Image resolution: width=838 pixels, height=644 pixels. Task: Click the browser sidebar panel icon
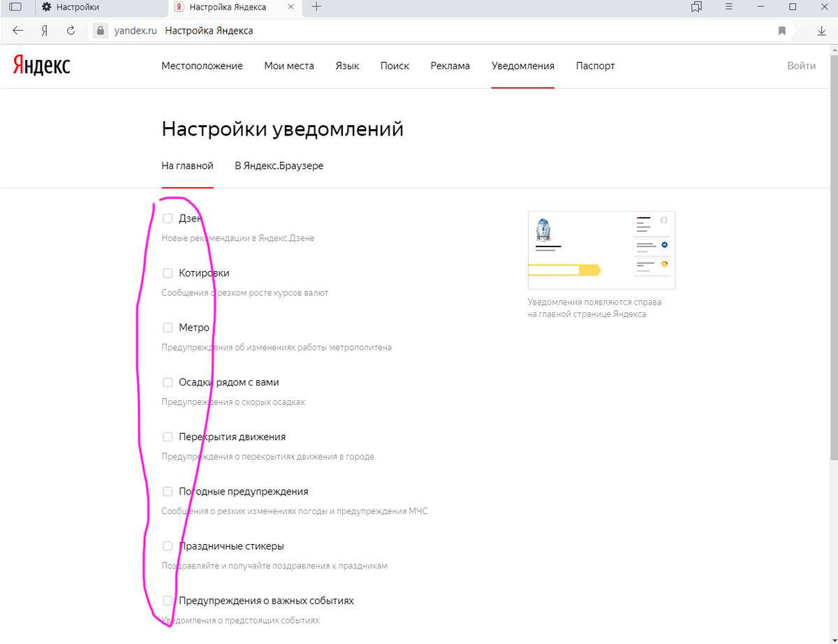click(15, 7)
